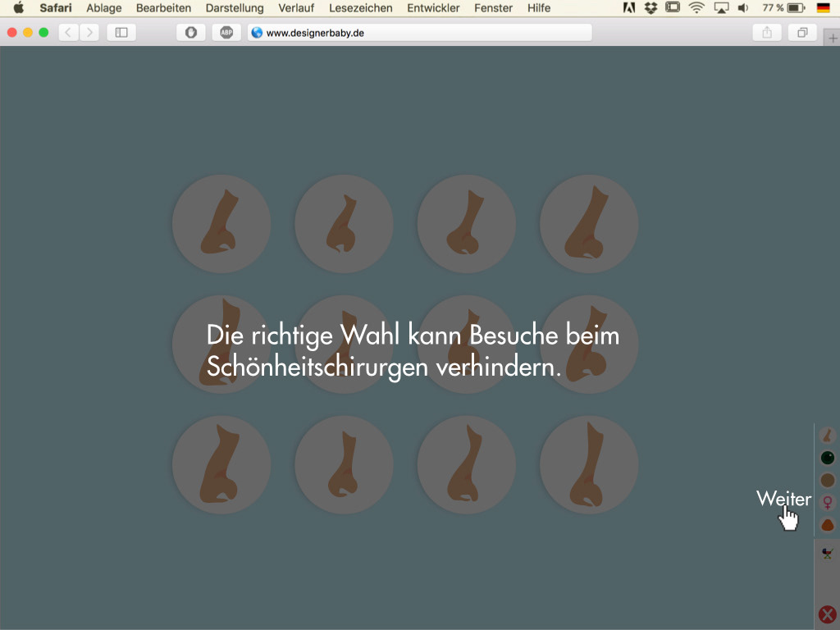The width and height of the screenshot is (840, 630).
Task: Open the Bearbeiten menu
Action: click(x=163, y=8)
